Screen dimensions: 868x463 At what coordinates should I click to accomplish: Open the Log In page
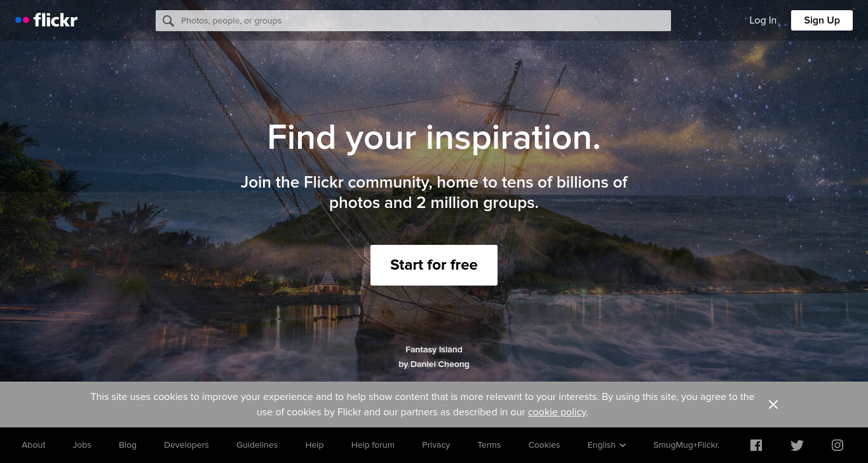click(763, 20)
